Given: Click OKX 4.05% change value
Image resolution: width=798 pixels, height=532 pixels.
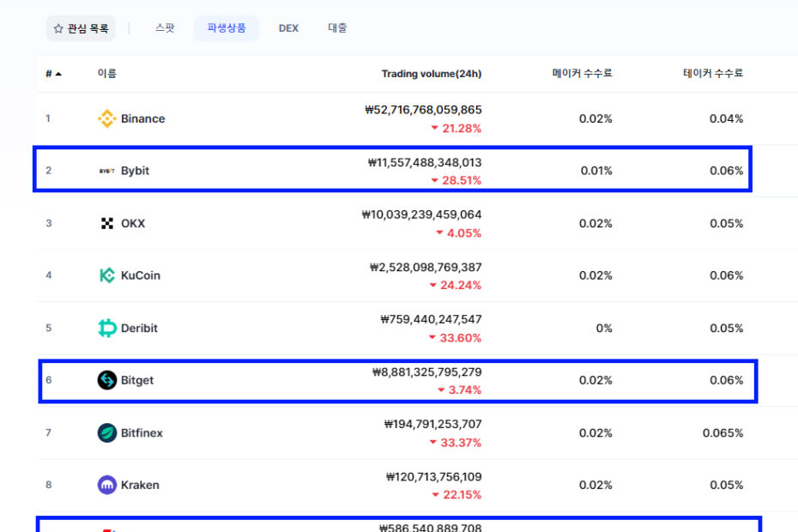Looking at the screenshot, I should click(x=464, y=233).
